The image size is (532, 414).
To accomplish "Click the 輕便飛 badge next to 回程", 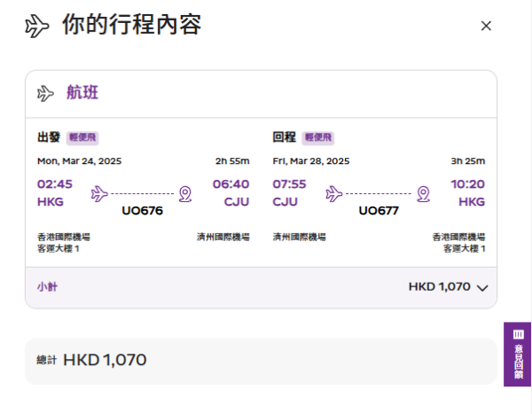I will coord(317,137).
